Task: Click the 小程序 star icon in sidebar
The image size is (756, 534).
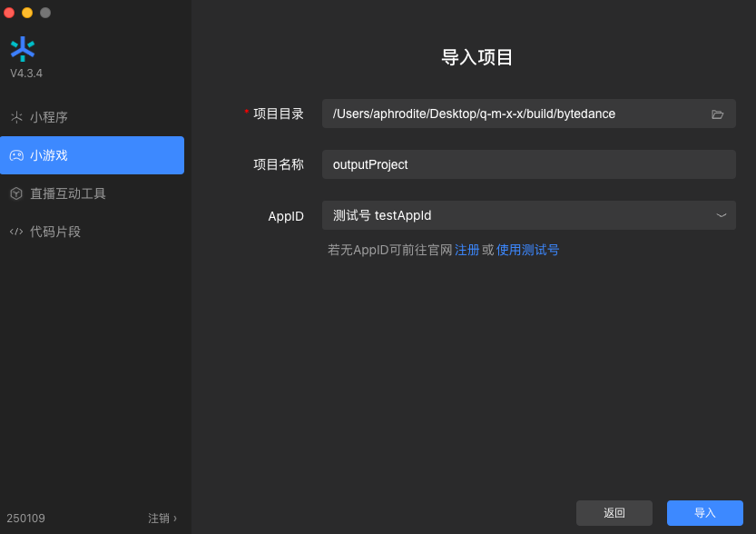Action: pyautogui.click(x=16, y=117)
